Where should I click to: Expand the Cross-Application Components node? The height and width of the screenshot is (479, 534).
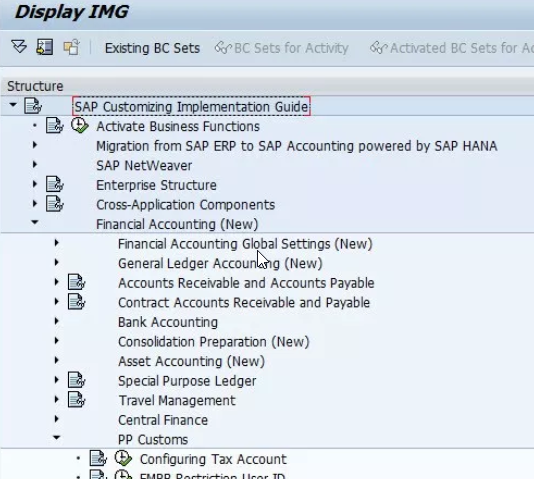click(35, 204)
